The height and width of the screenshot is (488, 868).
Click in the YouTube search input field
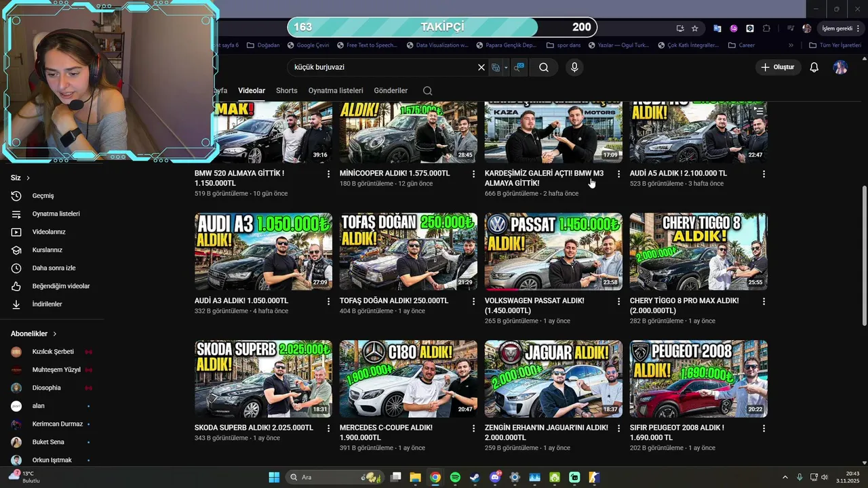(383, 68)
